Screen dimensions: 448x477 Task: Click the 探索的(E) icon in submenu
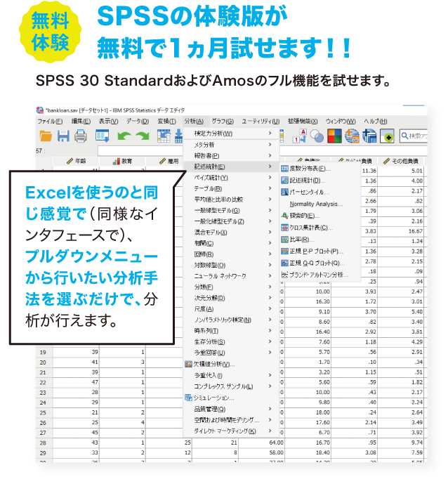(x=284, y=216)
